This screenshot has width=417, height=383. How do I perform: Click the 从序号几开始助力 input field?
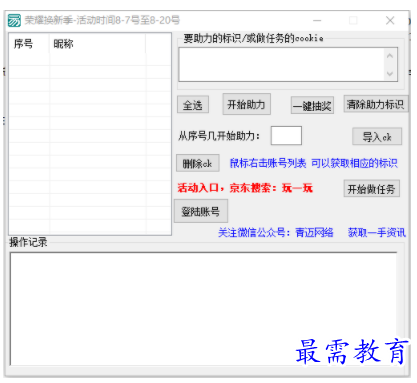[286, 135]
